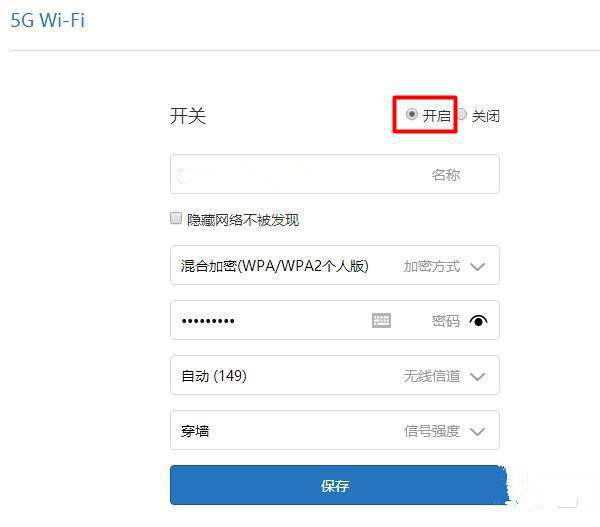The width and height of the screenshot is (600, 527).
Task: Select the 关闭 radio button
Action: 462,114
